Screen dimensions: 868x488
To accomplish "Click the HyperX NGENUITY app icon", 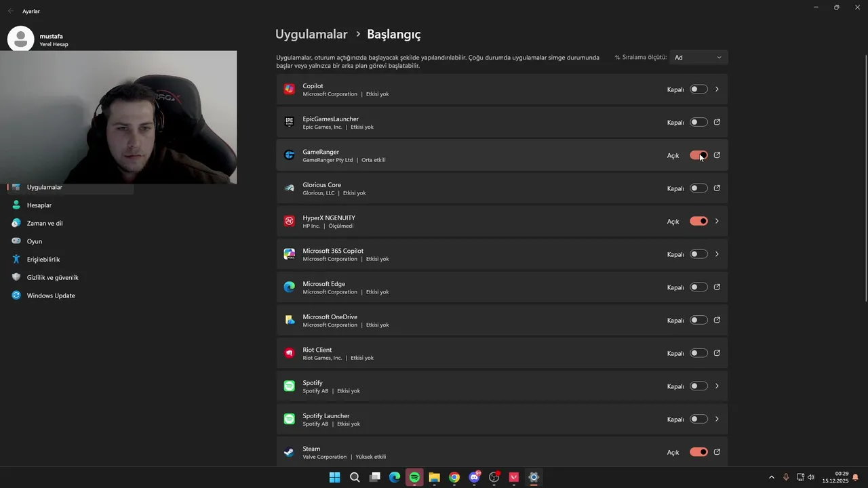I will [290, 221].
